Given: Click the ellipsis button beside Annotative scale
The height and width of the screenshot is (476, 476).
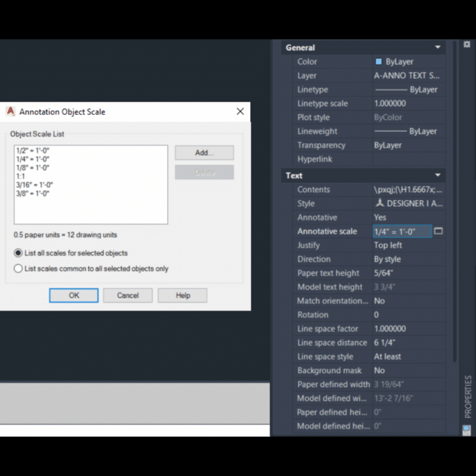Looking at the screenshot, I should (438, 231).
